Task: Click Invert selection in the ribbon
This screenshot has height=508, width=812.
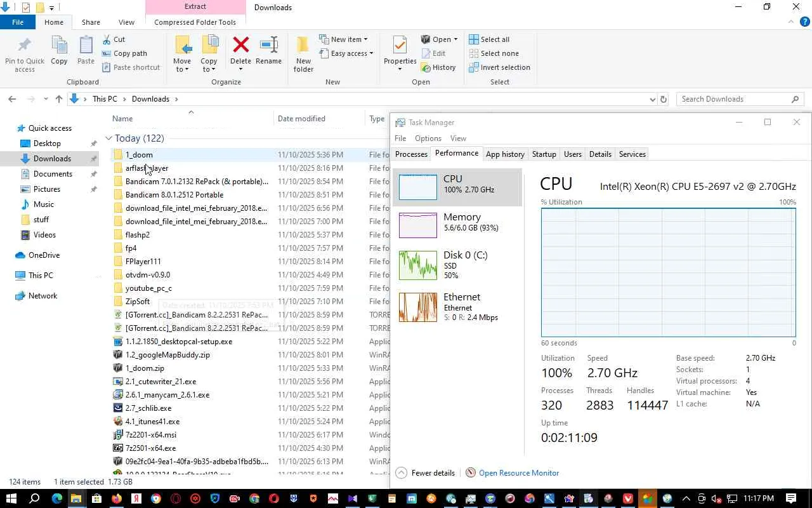Action: [499, 67]
